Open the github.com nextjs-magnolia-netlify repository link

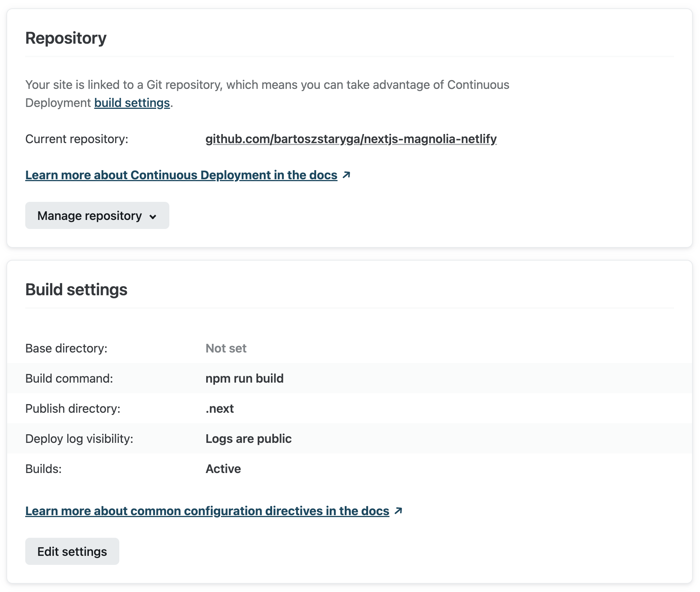tap(351, 139)
